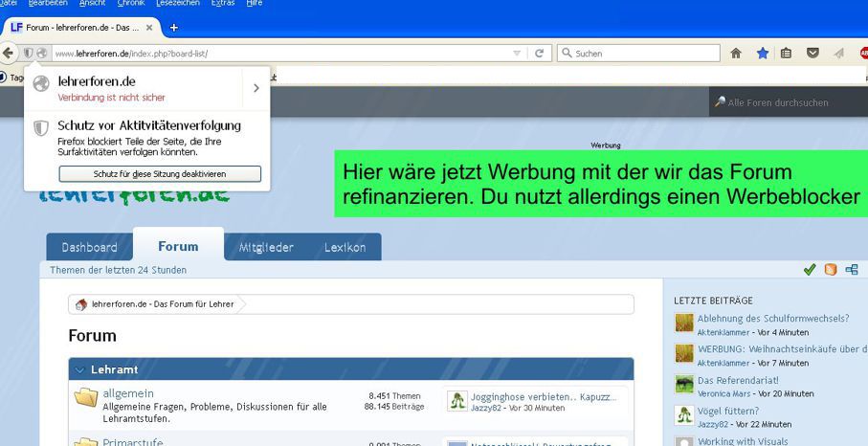This screenshot has width=868, height=446.
Task: Click the blue sitemap icon
Action: coord(851,270)
